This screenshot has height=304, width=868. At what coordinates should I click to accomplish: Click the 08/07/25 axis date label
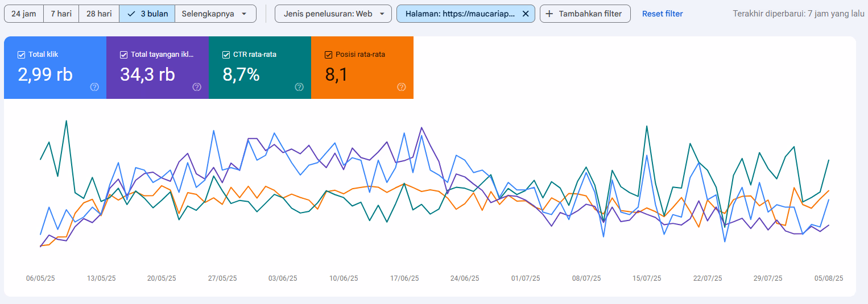tap(586, 278)
